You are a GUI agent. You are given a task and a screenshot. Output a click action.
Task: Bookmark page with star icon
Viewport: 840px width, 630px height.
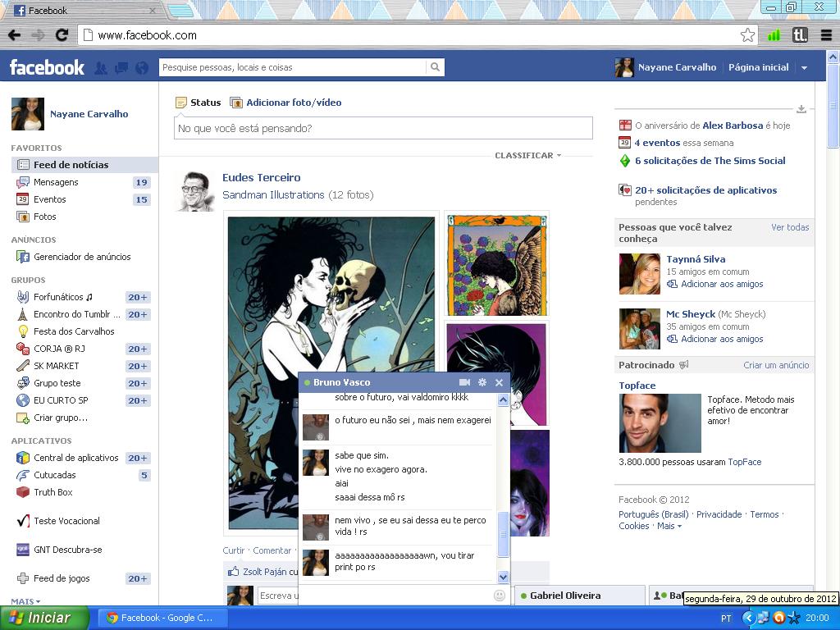pyautogui.click(x=747, y=35)
